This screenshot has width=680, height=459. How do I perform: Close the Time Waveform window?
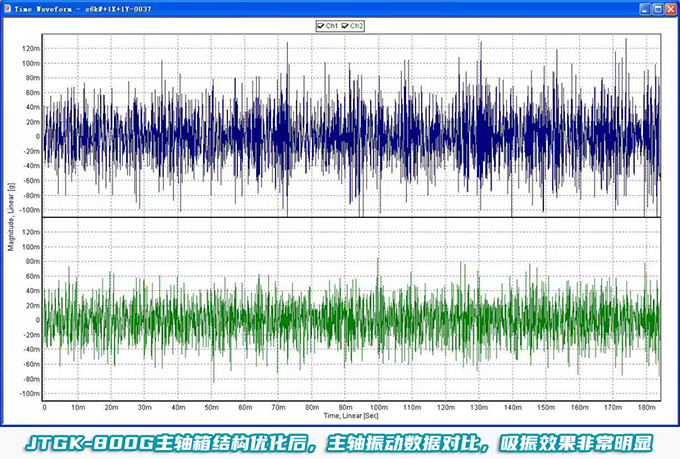[670, 8]
